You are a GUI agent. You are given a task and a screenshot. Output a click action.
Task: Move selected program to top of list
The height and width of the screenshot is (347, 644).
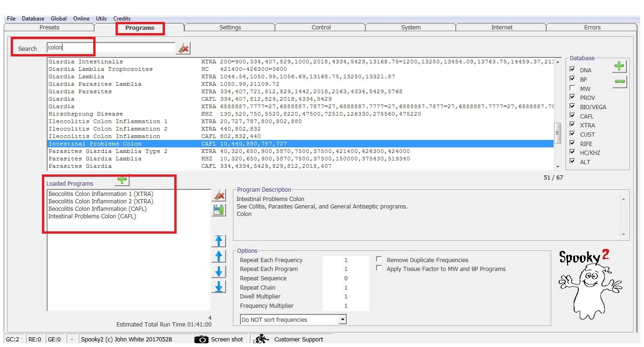click(x=219, y=241)
